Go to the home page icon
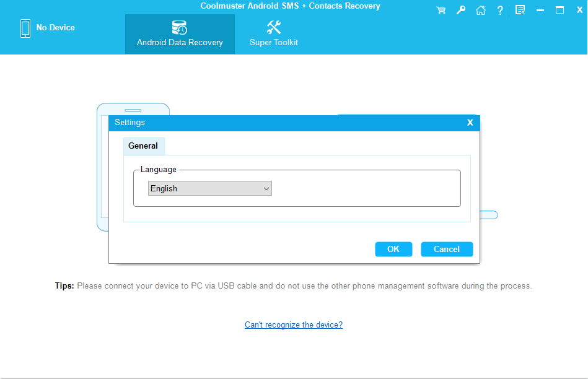Image resolution: width=588 pixels, height=379 pixels. click(x=481, y=10)
